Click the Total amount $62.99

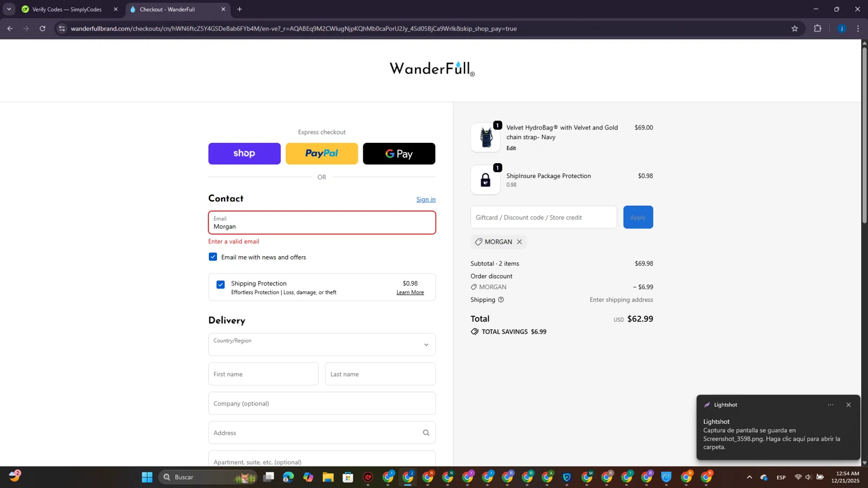click(640, 319)
